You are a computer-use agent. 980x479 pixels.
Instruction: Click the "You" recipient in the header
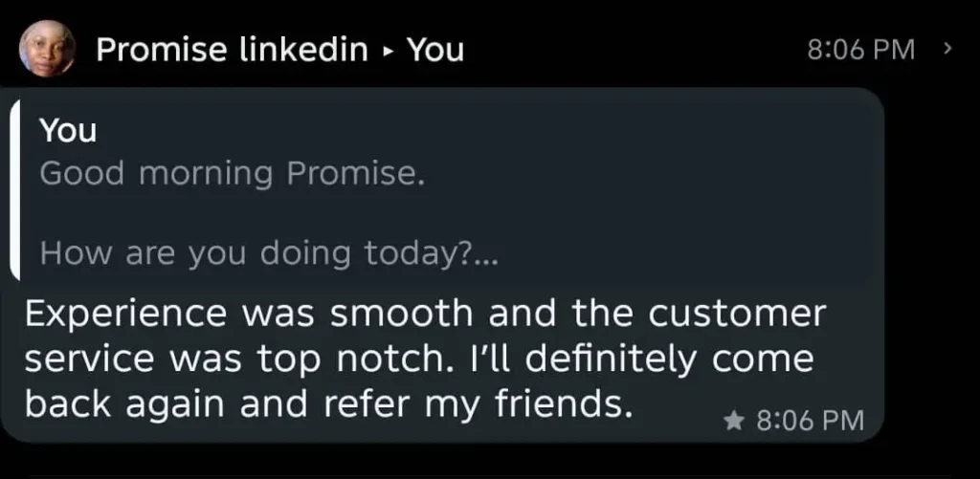click(435, 50)
